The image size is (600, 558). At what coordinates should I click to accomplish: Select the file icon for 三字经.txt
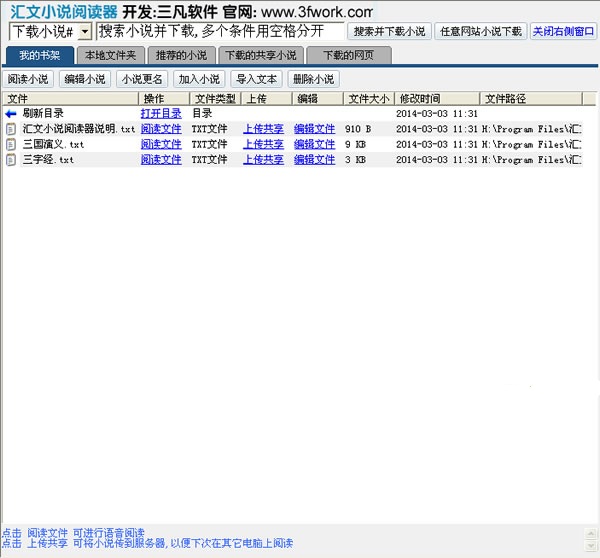[x=11, y=160]
